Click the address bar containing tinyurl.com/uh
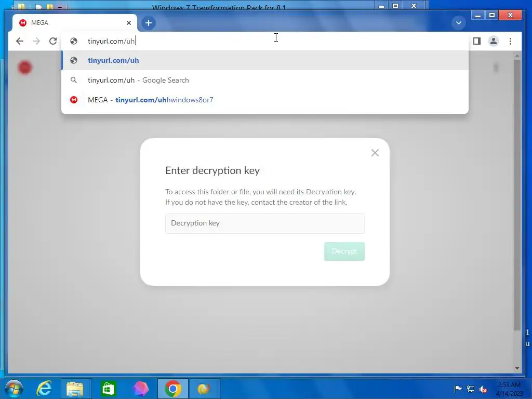This screenshot has width=532, height=399. click(264, 41)
